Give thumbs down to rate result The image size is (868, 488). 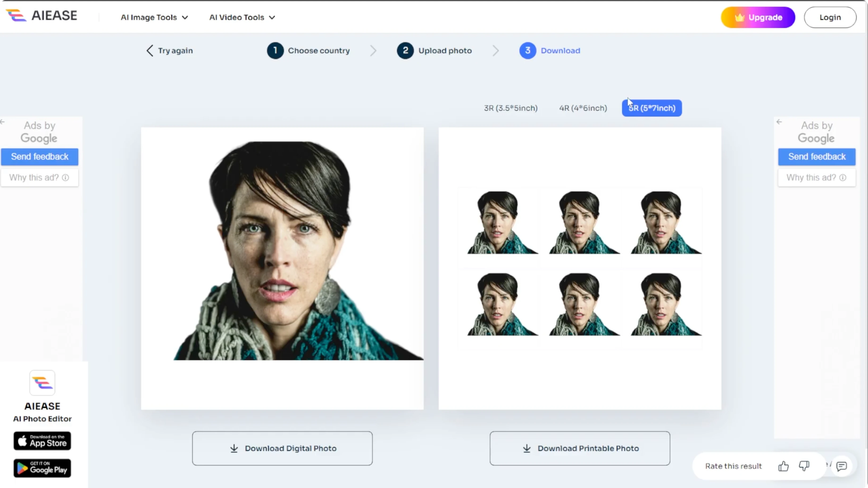coord(804,466)
